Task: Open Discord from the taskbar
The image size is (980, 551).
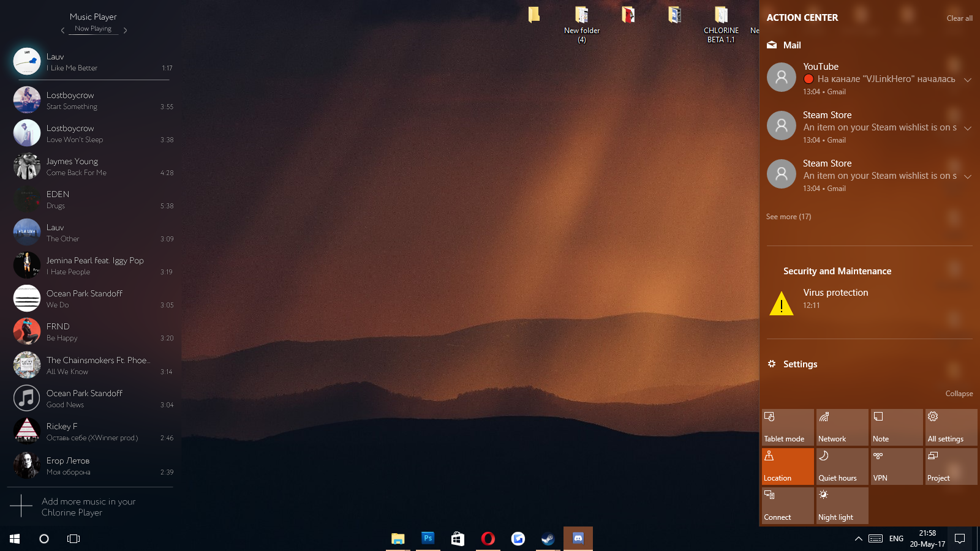Action: (x=578, y=539)
